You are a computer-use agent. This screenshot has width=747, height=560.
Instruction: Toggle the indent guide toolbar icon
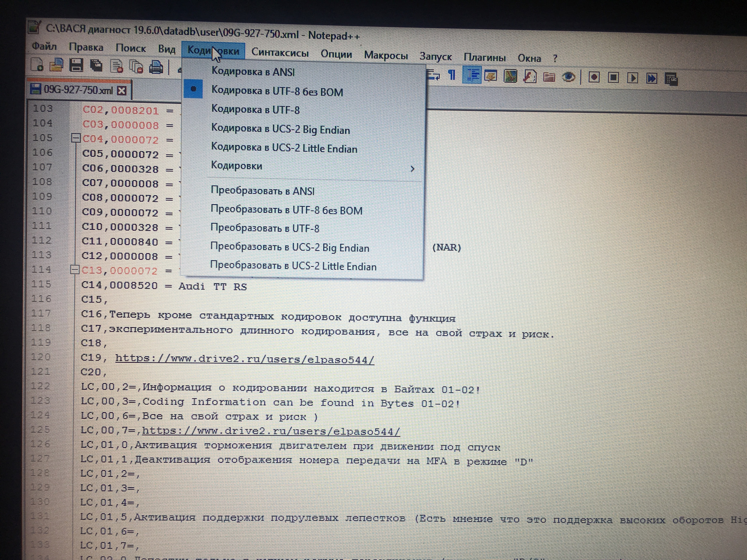[472, 75]
